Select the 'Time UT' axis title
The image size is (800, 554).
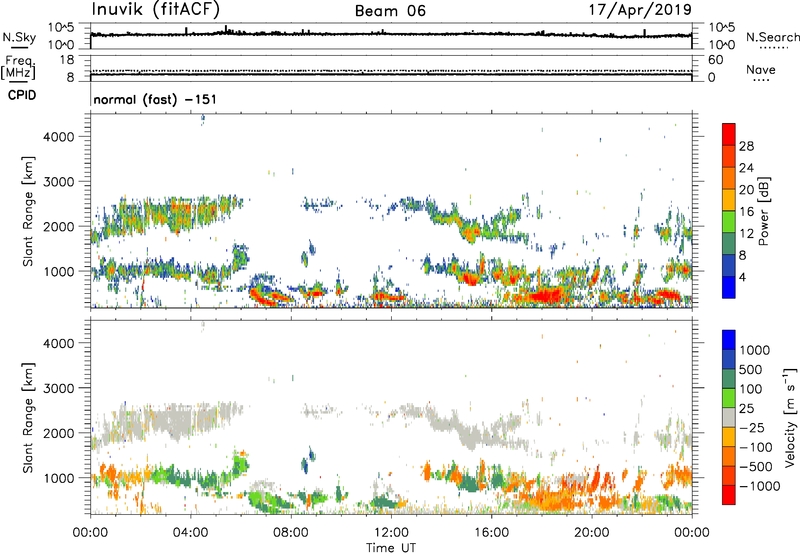coord(391,548)
